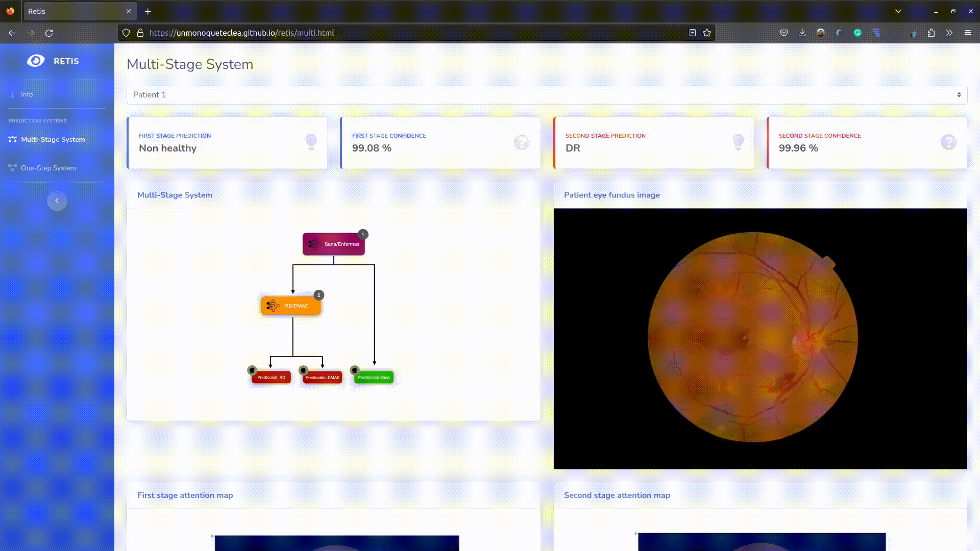Open the Patient 1 dropdown selector
Screen dimensions: 980x551
pyautogui.click(x=546, y=95)
